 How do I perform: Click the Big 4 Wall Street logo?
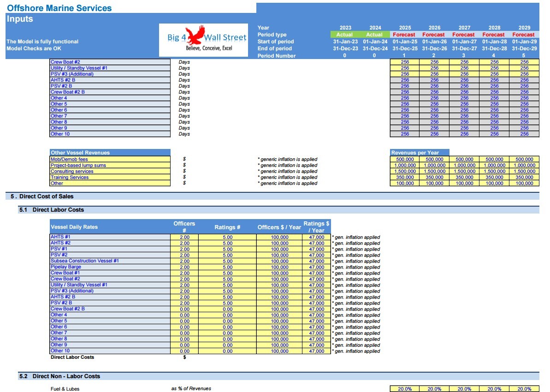(x=203, y=40)
